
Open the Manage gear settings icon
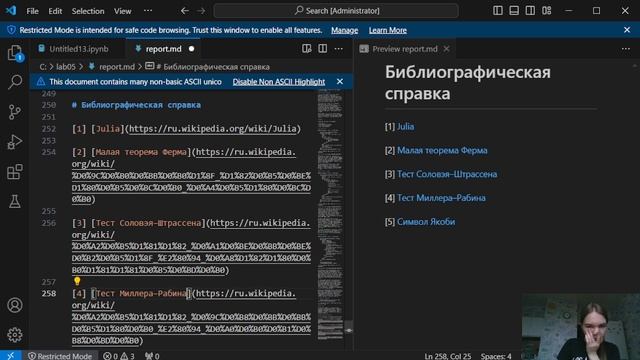pyautogui.click(x=15, y=335)
